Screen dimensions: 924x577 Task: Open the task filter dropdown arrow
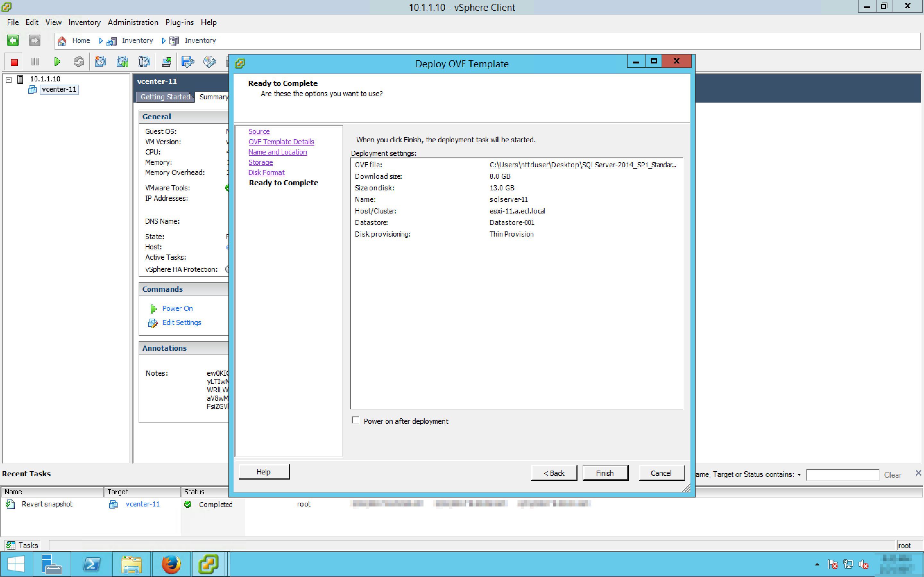point(799,475)
